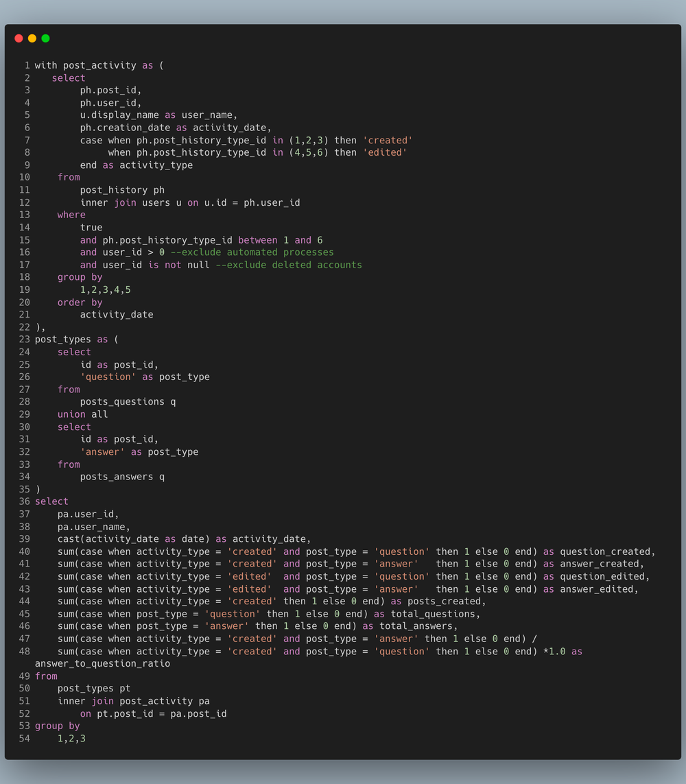Select the keyword 'with' on line 1

(45, 64)
